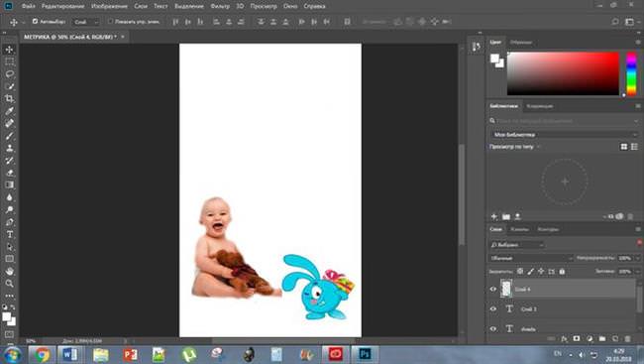Screen dimensions: 644x364
Task: Select the Crop tool
Action: coord(10,99)
